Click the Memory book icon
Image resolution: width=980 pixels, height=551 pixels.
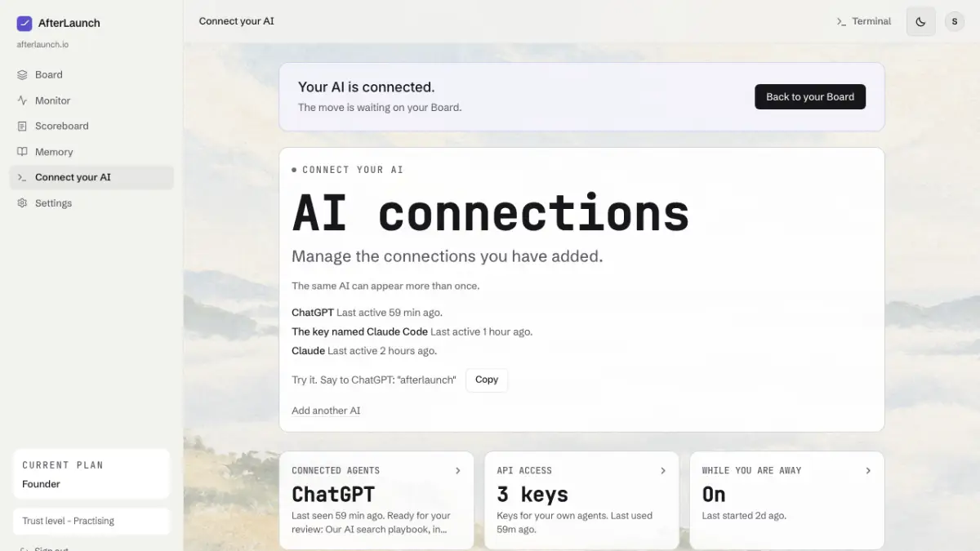pos(22,152)
